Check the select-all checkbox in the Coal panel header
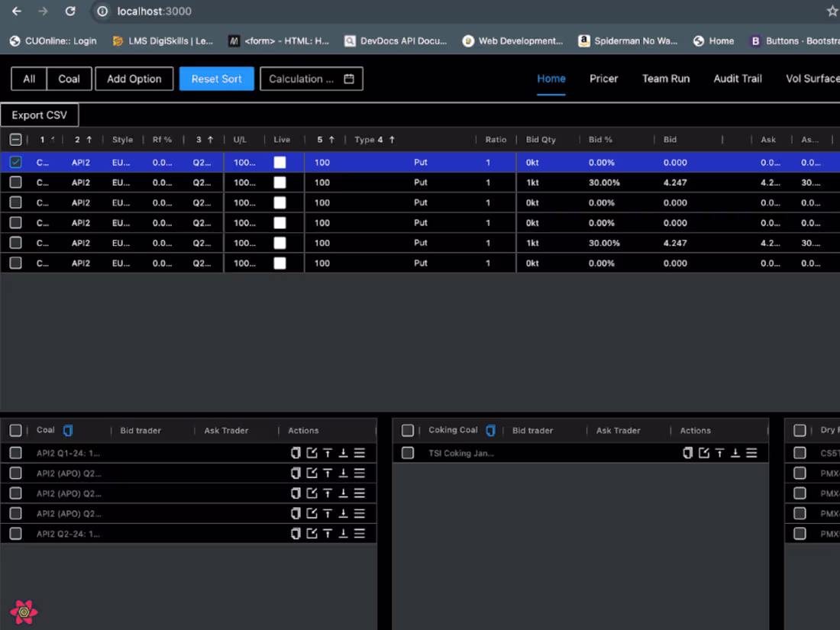Image resolution: width=840 pixels, height=630 pixels. click(15, 430)
